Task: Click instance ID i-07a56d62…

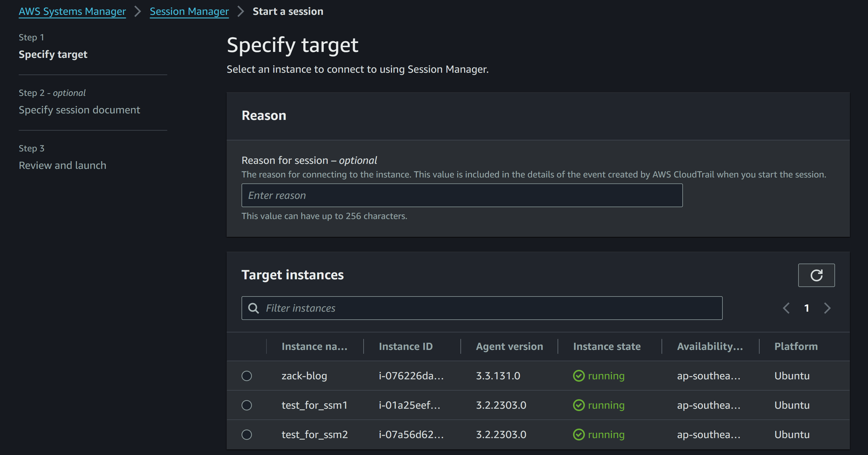Action: 411,435
